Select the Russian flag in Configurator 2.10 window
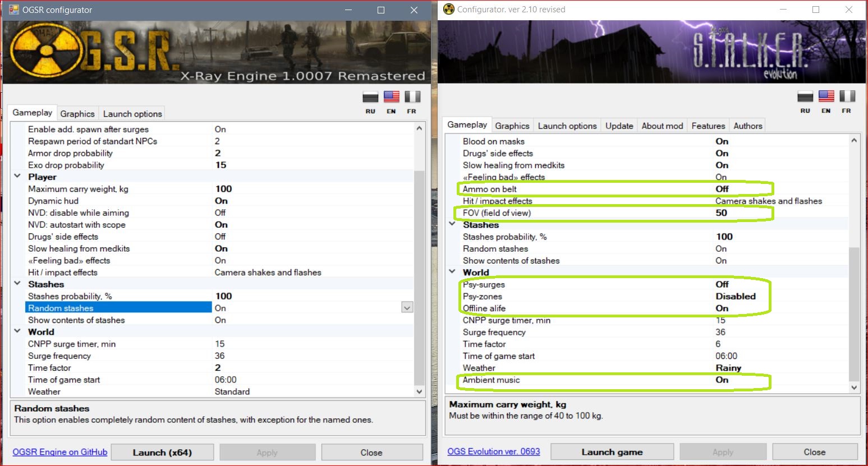 (805, 96)
